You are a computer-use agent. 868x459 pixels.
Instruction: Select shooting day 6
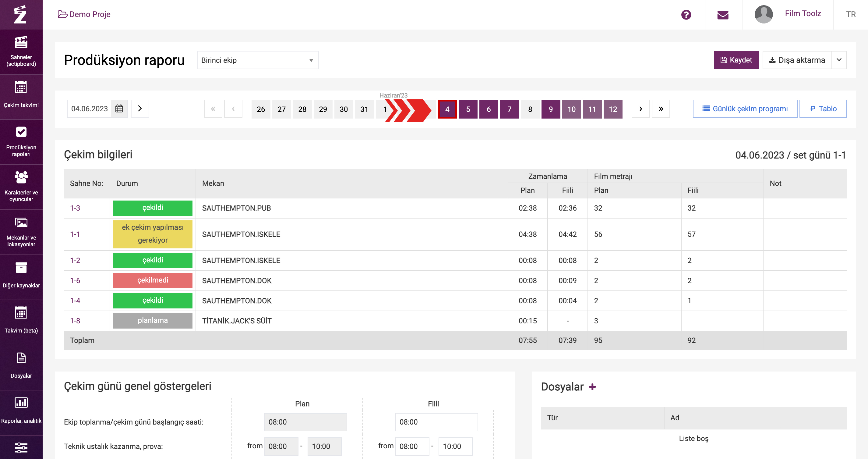click(x=489, y=109)
